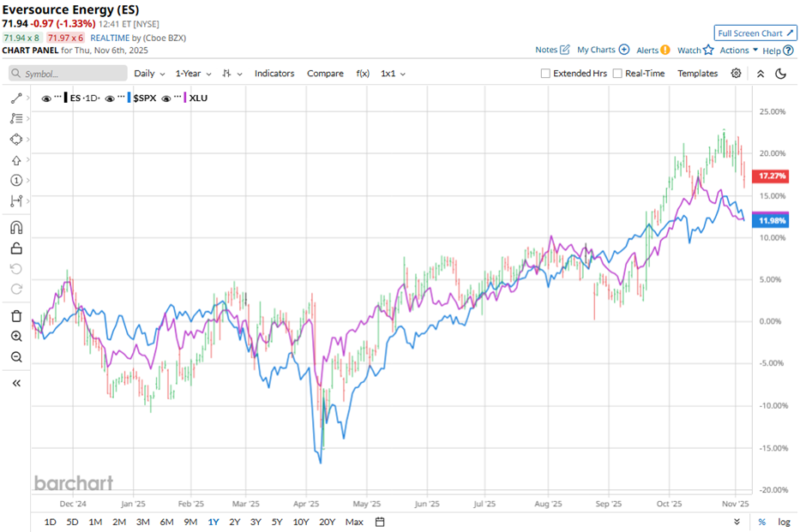Choose the shapes drawing tool
The image size is (806, 532).
[x=16, y=139]
